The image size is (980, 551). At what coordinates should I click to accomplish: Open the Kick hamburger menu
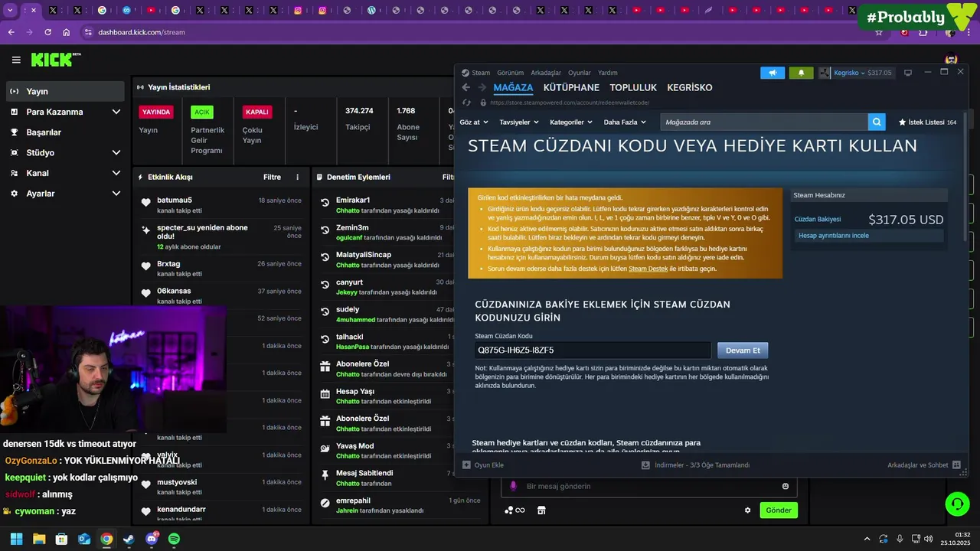pyautogui.click(x=16, y=60)
